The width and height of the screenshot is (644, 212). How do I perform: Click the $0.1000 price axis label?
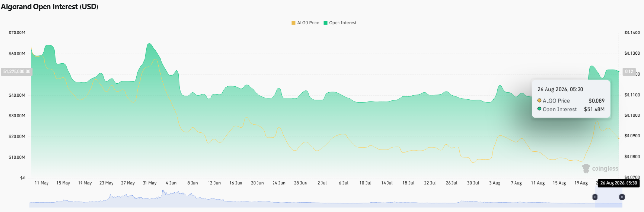pyautogui.click(x=632, y=116)
